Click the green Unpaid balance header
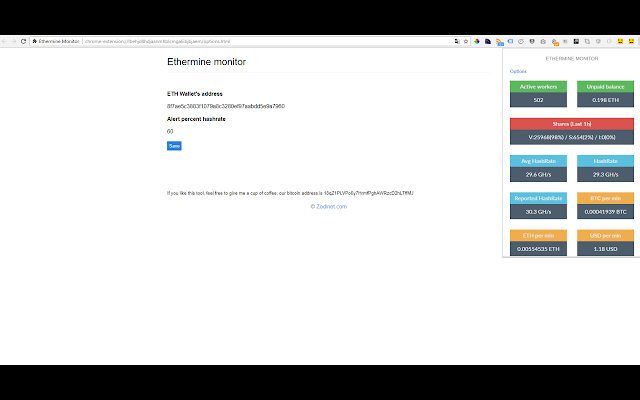Screen dimensions: 640x400 [x=605, y=87]
